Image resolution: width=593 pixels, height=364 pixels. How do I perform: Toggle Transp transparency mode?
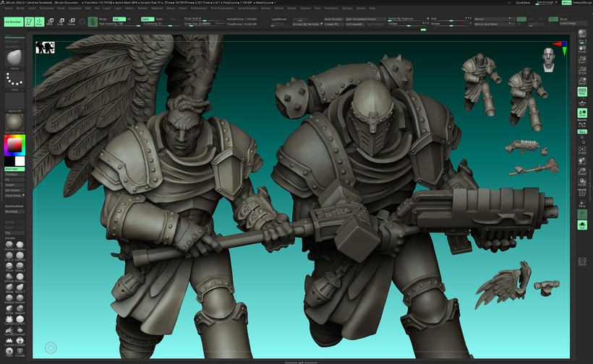point(582,204)
